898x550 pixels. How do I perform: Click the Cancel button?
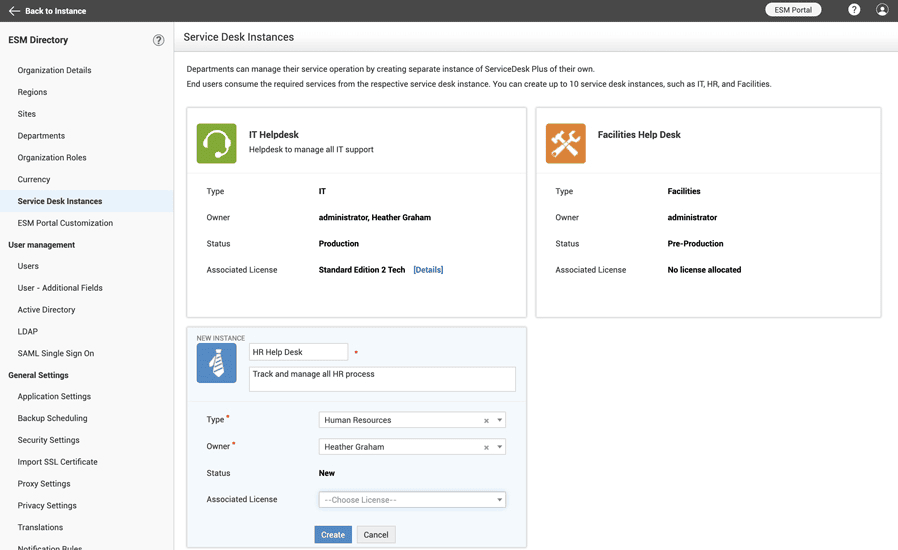pyautogui.click(x=376, y=535)
